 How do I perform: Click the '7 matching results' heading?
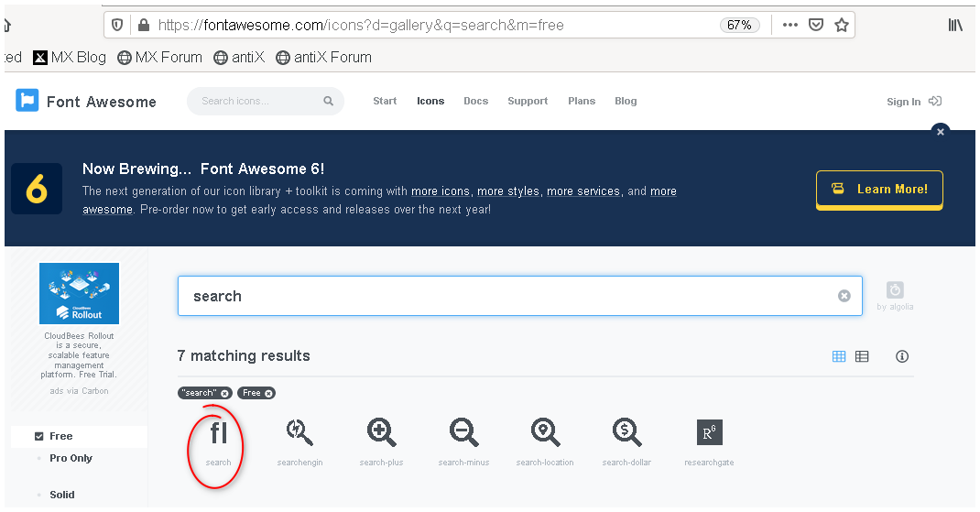[244, 355]
